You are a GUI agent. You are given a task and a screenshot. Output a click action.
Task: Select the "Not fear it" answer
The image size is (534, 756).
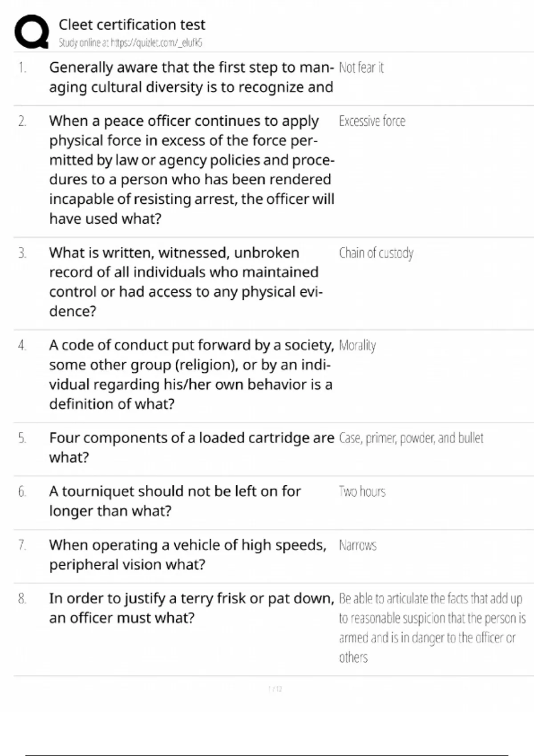361,68
